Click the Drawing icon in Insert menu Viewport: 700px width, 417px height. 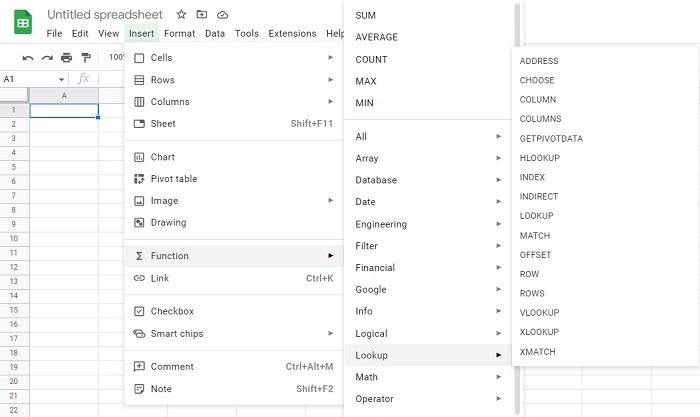139,222
